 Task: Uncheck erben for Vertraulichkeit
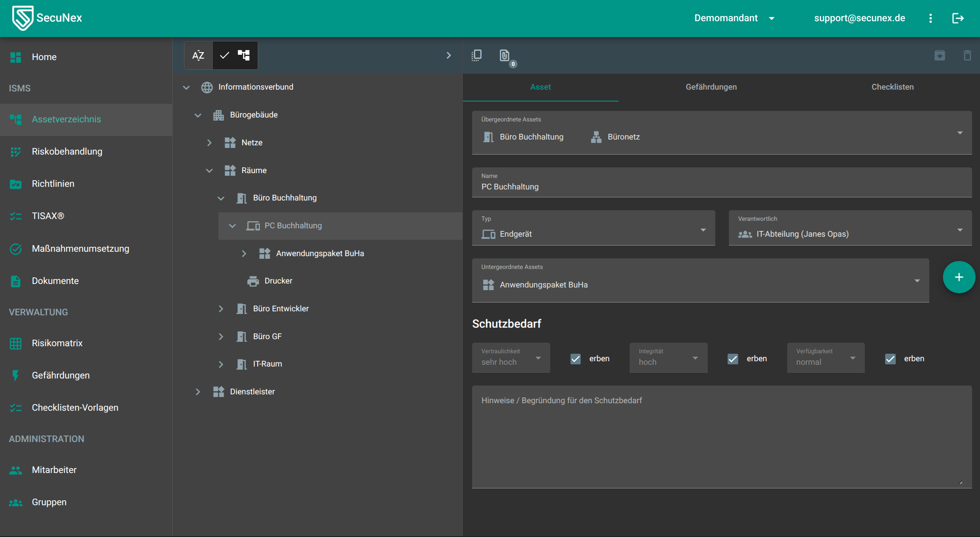(x=575, y=359)
